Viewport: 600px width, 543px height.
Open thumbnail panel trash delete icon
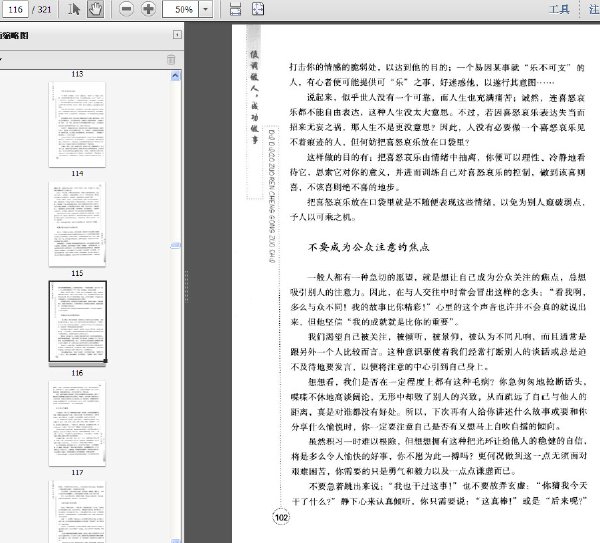click(171, 60)
